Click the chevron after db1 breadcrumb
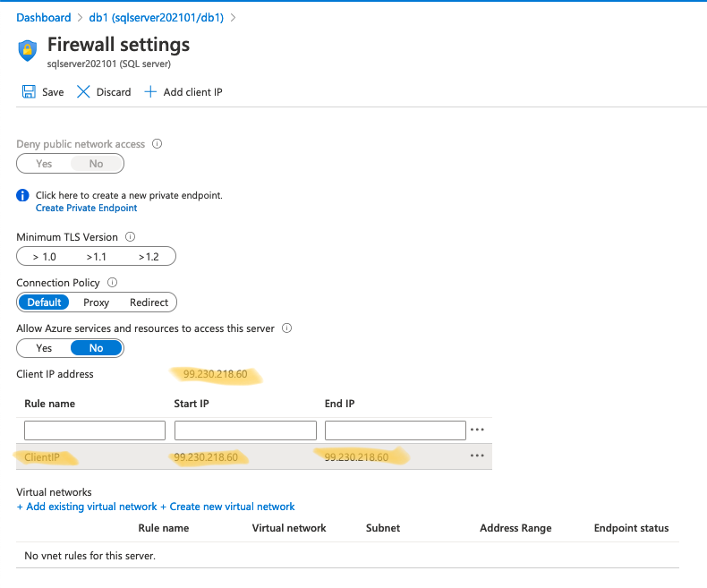The width and height of the screenshot is (707, 588). tap(233, 18)
